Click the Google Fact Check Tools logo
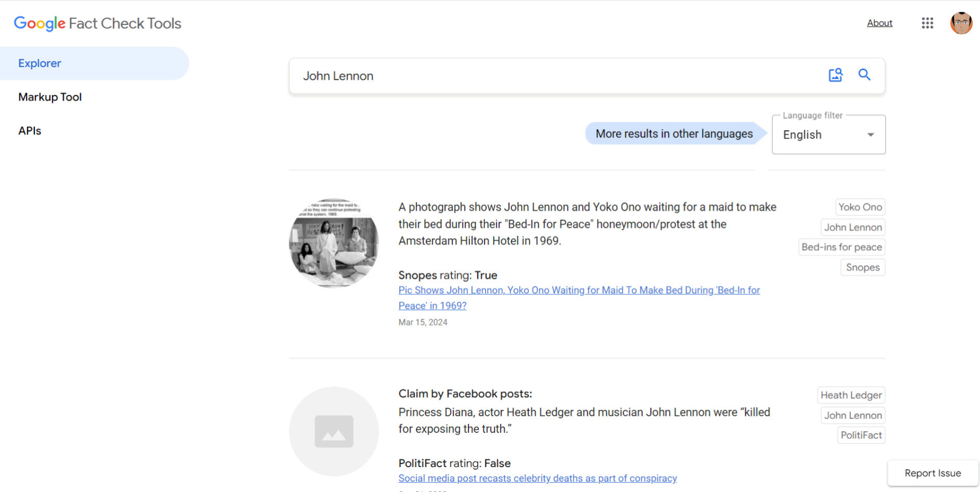This screenshot has height=492, width=980. pos(98,23)
